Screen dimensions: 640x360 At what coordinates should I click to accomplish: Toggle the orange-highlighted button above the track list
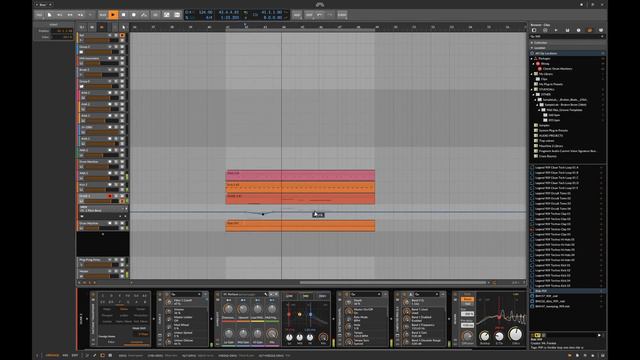[x=102, y=27]
